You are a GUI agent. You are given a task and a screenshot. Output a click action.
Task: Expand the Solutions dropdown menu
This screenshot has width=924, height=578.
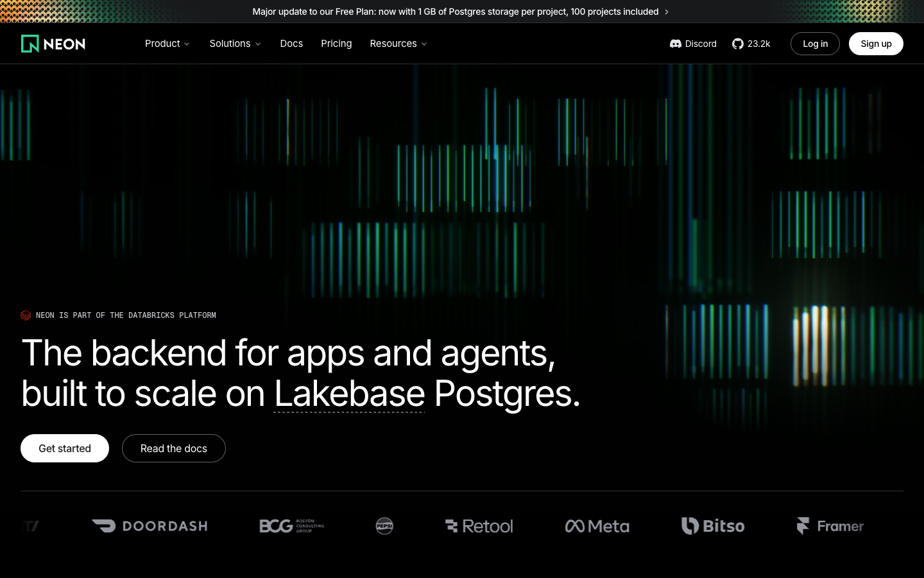235,44
